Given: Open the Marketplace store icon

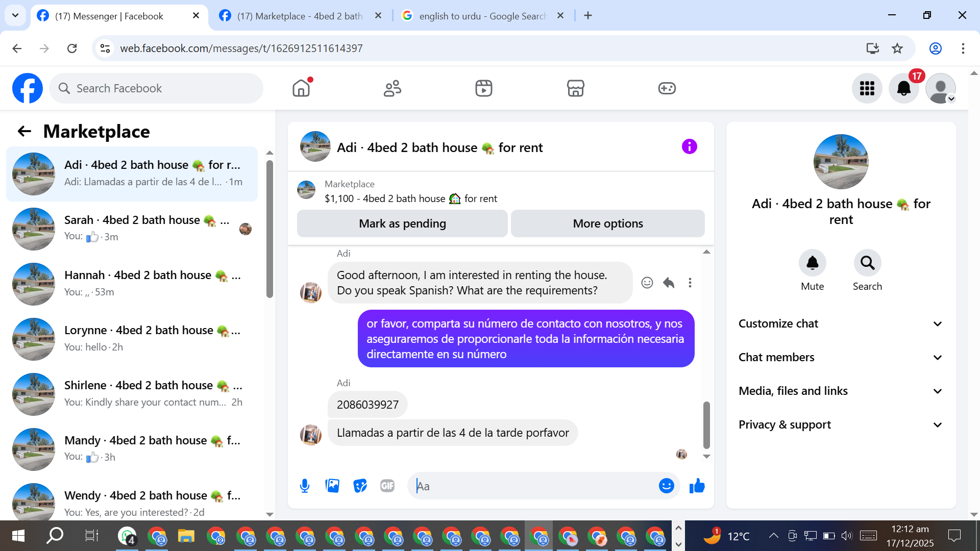Looking at the screenshot, I should click(575, 88).
